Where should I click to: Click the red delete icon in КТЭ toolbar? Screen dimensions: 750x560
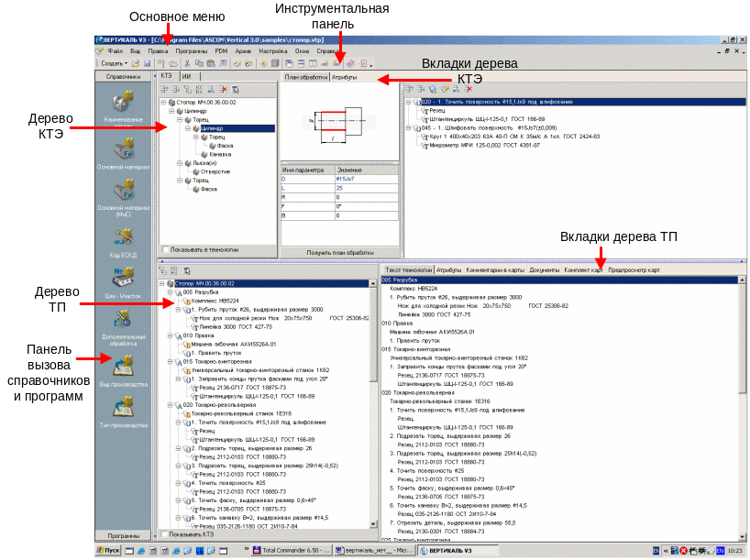pyautogui.click(x=223, y=90)
